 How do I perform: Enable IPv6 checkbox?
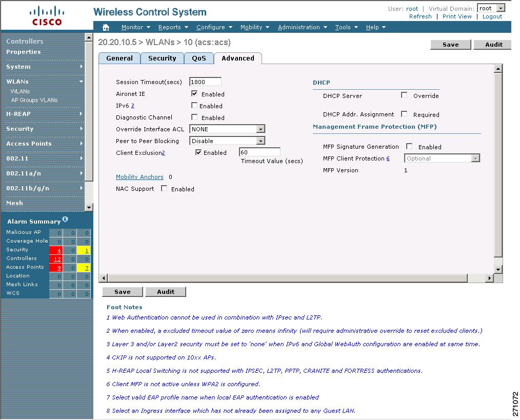(x=194, y=105)
